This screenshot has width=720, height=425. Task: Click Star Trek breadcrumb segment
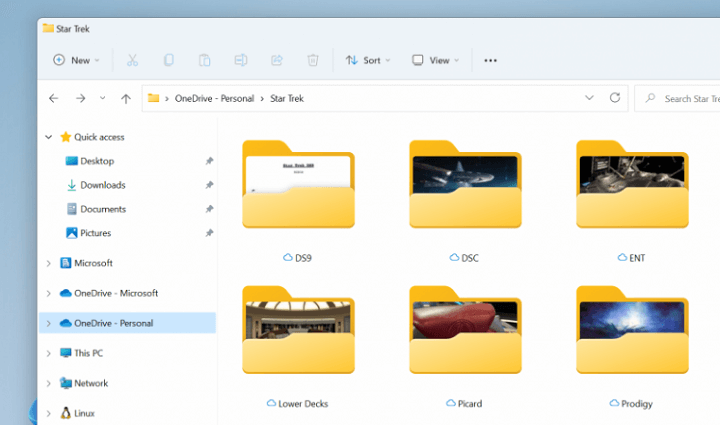click(287, 98)
